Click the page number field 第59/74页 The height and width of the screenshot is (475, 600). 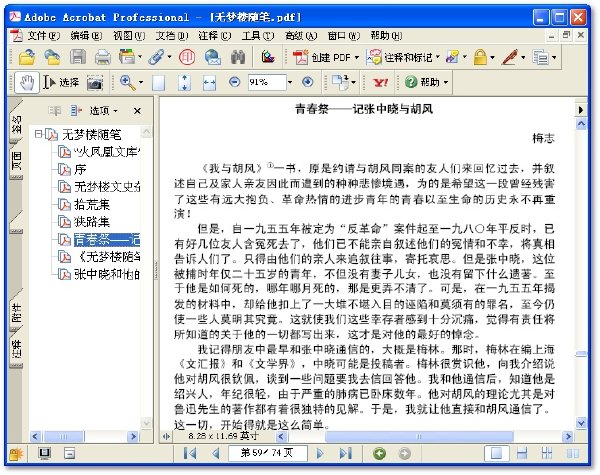(267, 453)
